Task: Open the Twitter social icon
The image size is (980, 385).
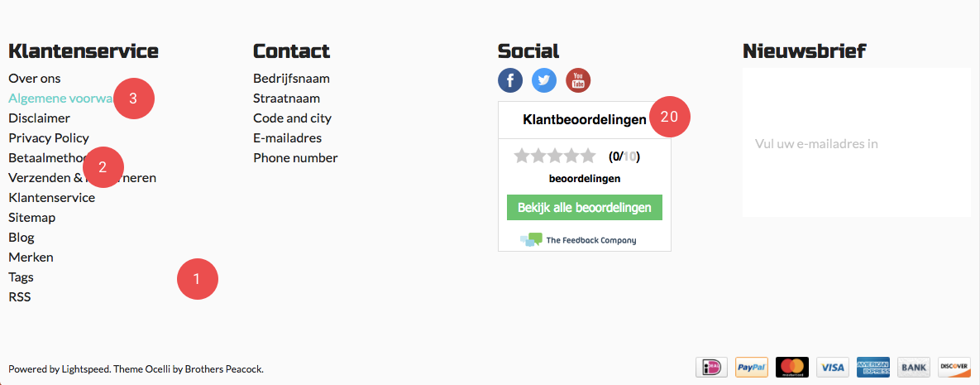Action: pos(543,80)
